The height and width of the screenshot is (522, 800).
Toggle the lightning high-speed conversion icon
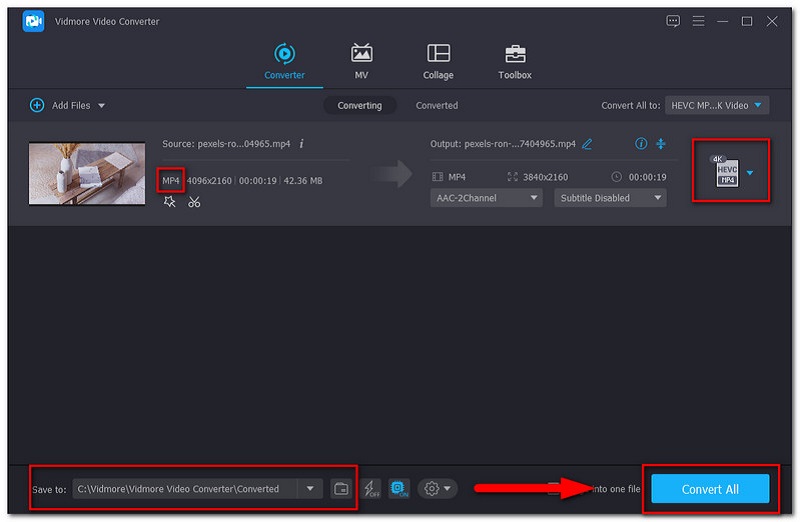pos(370,488)
